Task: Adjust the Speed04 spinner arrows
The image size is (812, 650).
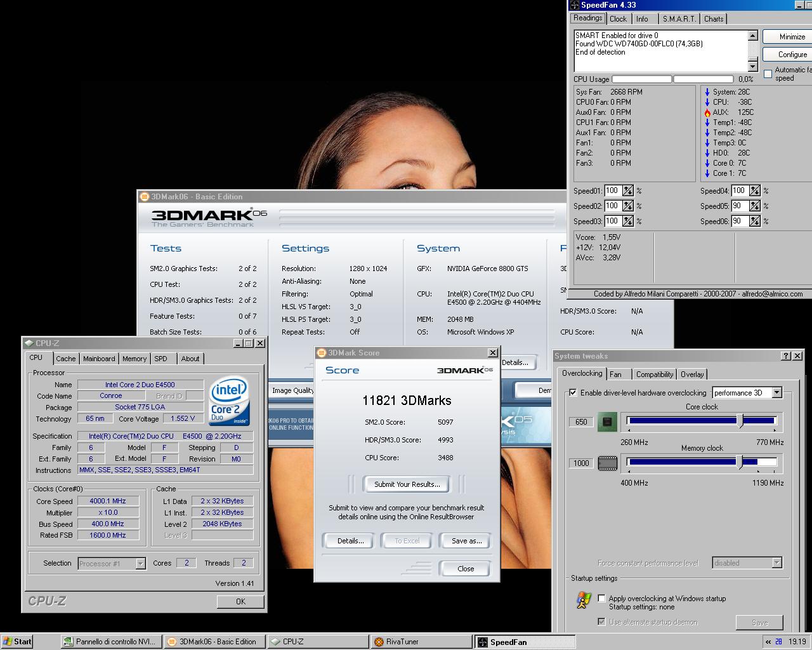Action: [754, 190]
